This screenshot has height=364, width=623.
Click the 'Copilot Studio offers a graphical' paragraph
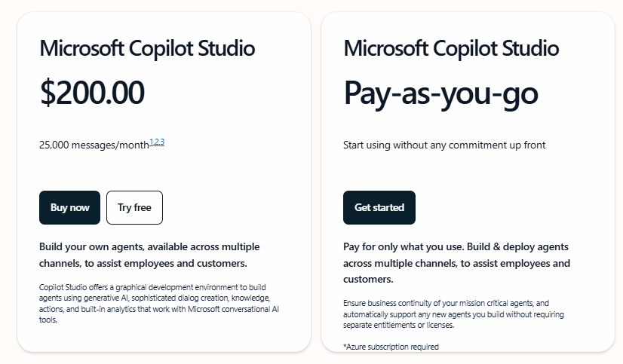(x=159, y=303)
